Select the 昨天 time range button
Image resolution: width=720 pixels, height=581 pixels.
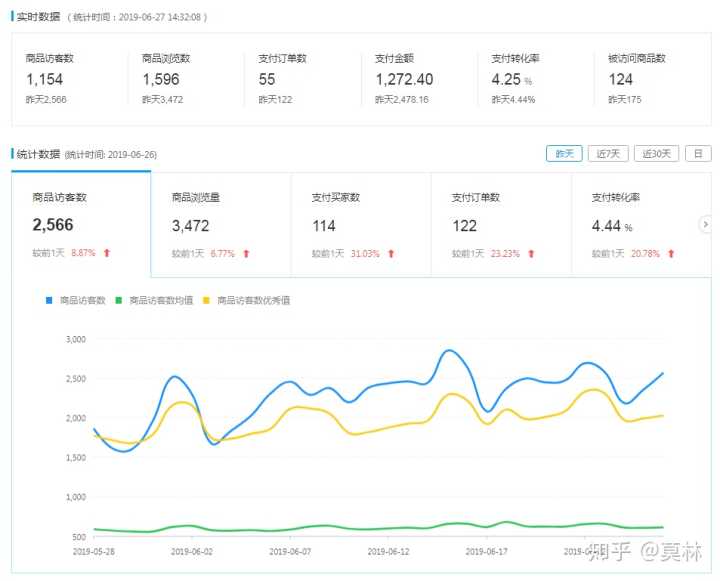tap(564, 153)
